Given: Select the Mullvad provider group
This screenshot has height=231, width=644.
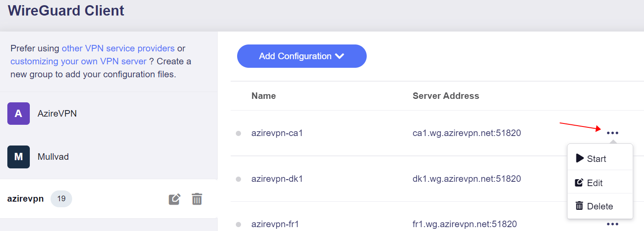Looking at the screenshot, I should pos(108,157).
